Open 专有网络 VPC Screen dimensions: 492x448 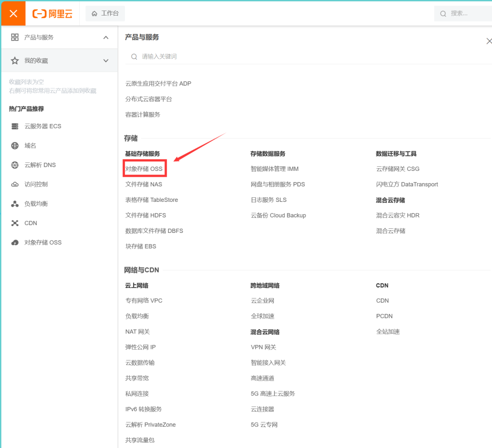click(143, 301)
